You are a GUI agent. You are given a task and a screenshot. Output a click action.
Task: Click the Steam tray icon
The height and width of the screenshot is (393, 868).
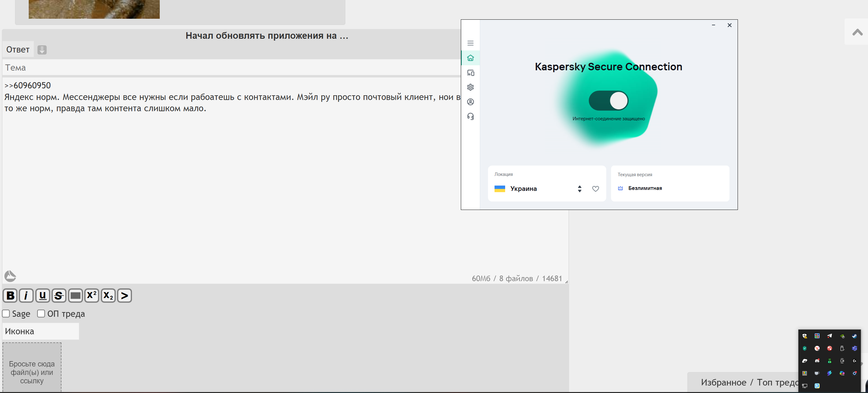854,336
